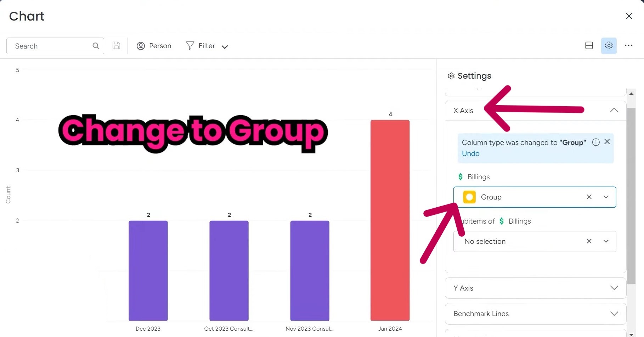This screenshot has width=644, height=337.
Task: Open the Group column dropdown
Action: click(x=606, y=197)
